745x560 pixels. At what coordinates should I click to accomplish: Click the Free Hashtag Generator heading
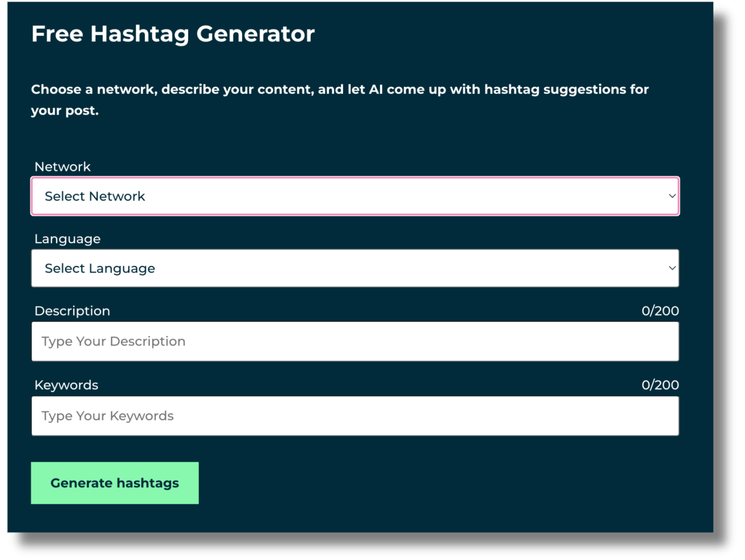pyautogui.click(x=173, y=33)
